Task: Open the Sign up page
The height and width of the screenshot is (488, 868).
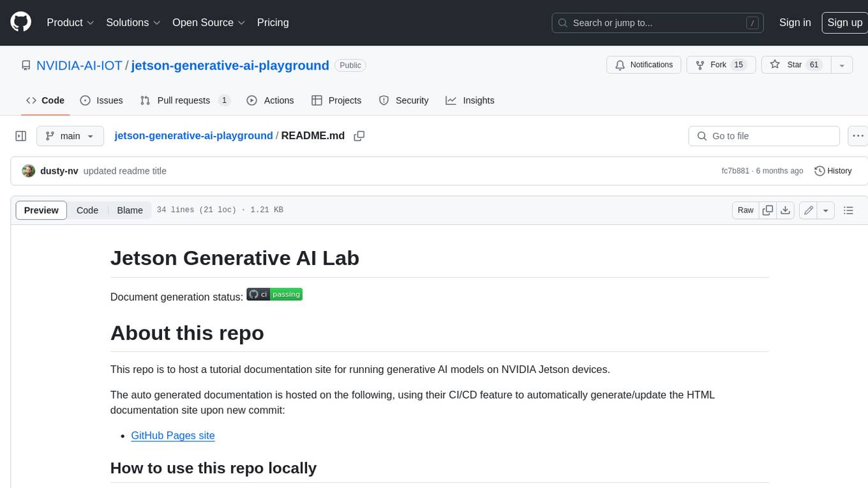Action: (844, 22)
